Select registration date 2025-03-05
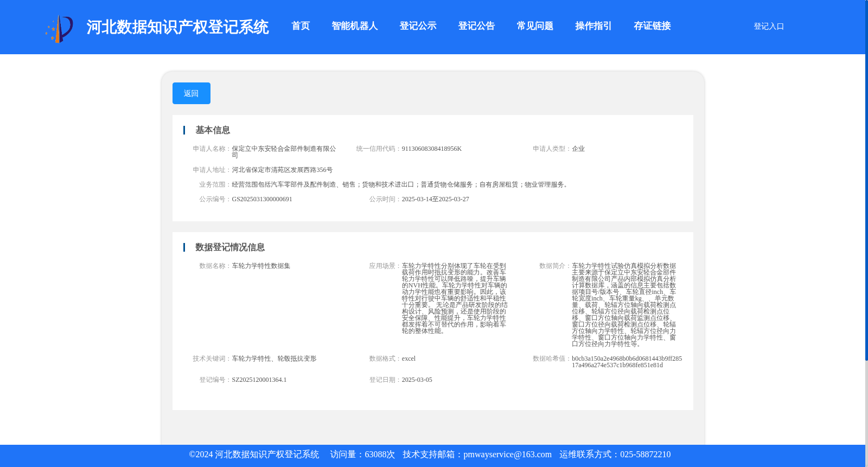Viewport: 868px width, 467px height. pos(417,380)
